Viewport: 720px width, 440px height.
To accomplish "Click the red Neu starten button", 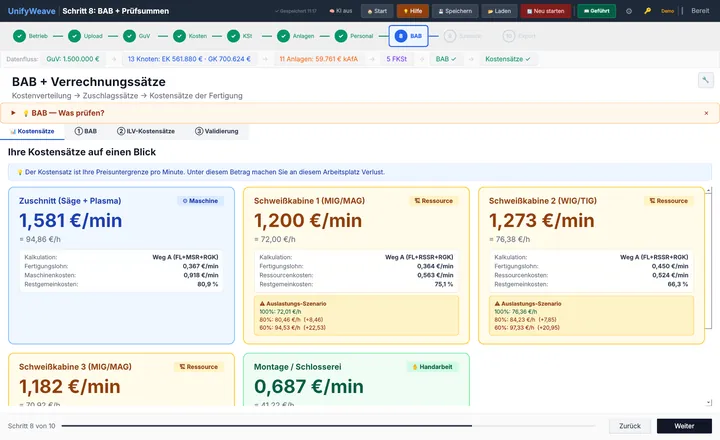I will [546, 11].
